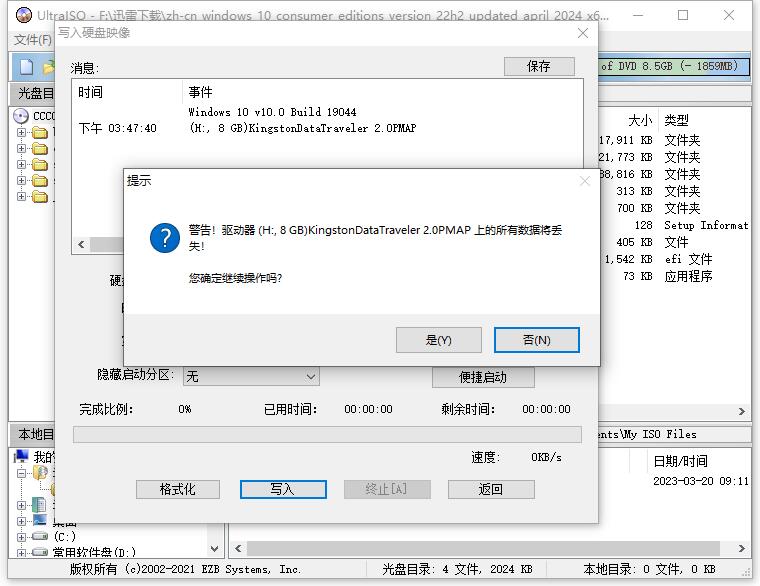Expand the desktop node in the local tree
This screenshot has width=760, height=586.
coord(21,521)
